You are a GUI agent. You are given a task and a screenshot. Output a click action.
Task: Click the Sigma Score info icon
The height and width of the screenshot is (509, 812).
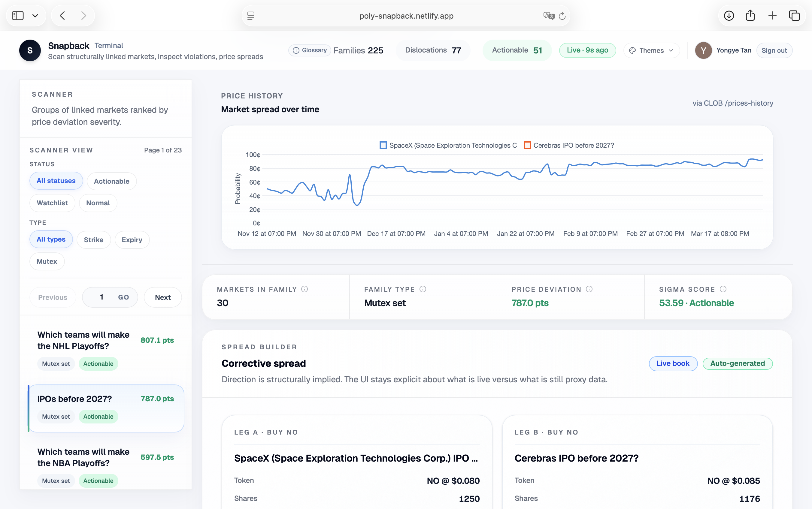click(723, 289)
